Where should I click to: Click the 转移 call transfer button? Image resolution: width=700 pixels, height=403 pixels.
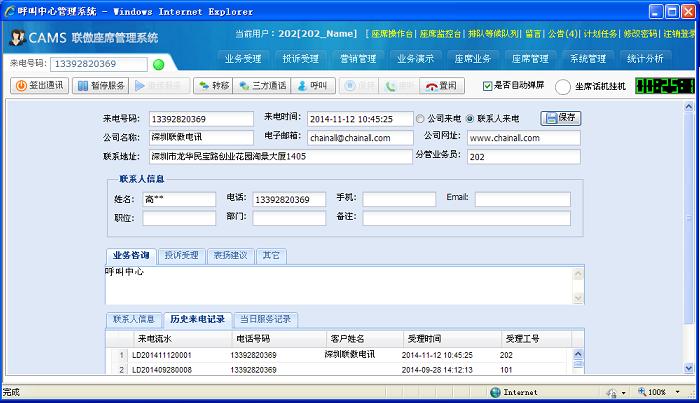pos(213,86)
